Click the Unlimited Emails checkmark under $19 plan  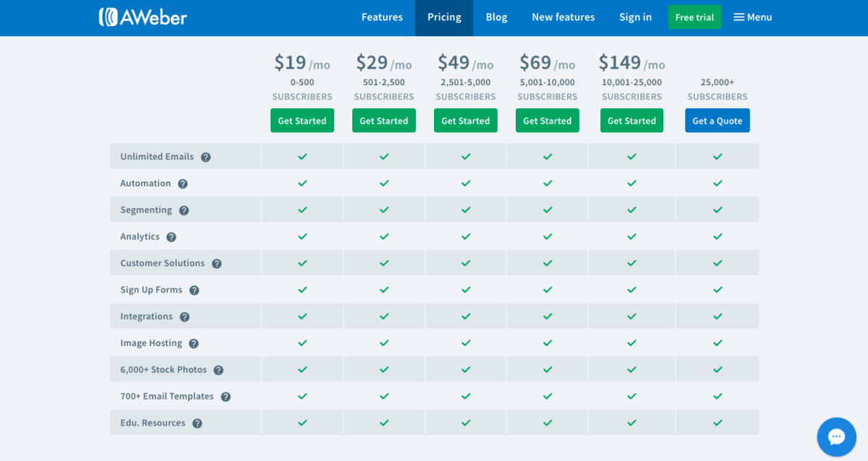pyautogui.click(x=302, y=157)
